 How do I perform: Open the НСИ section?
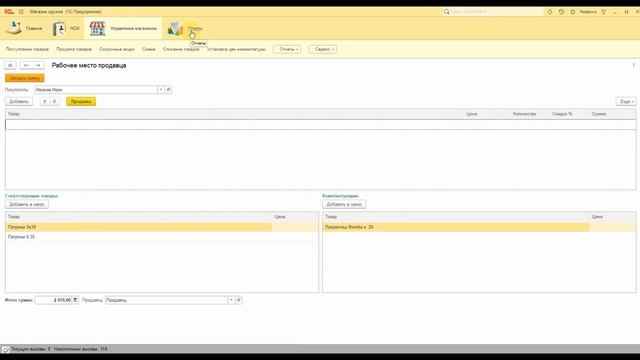click(66, 28)
